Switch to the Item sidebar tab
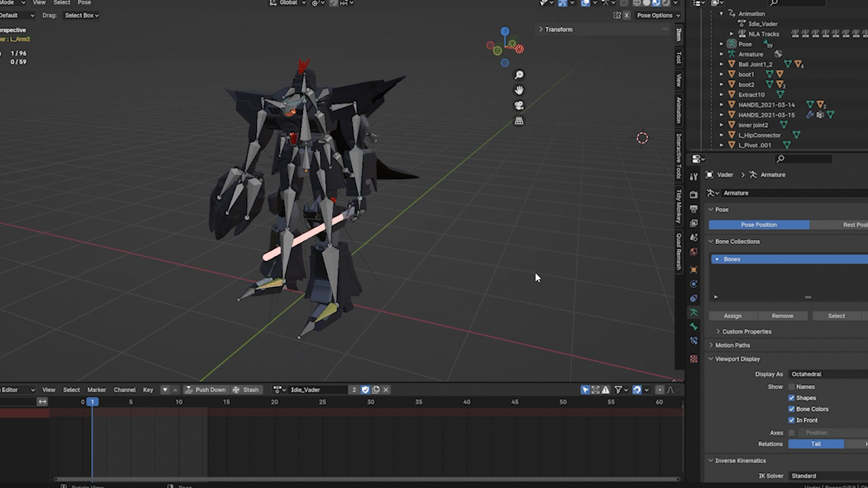The image size is (868, 488). [x=679, y=35]
